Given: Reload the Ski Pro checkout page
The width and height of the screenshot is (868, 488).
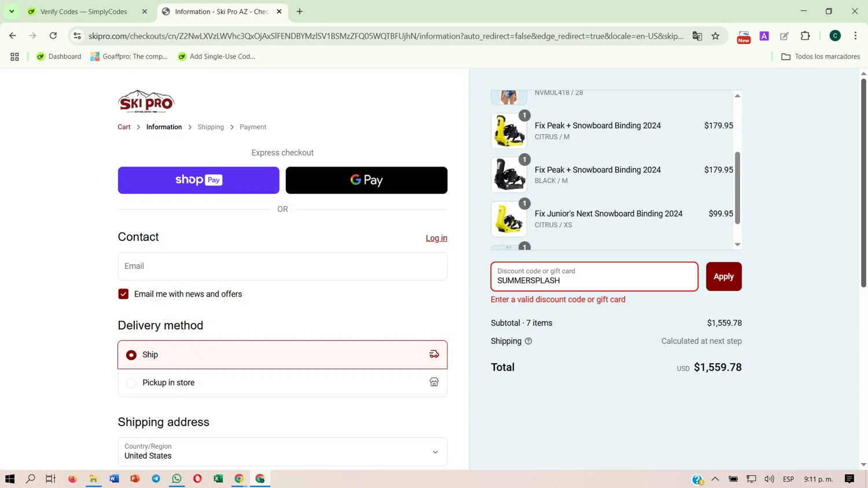Looking at the screenshot, I should coord(53,36).
